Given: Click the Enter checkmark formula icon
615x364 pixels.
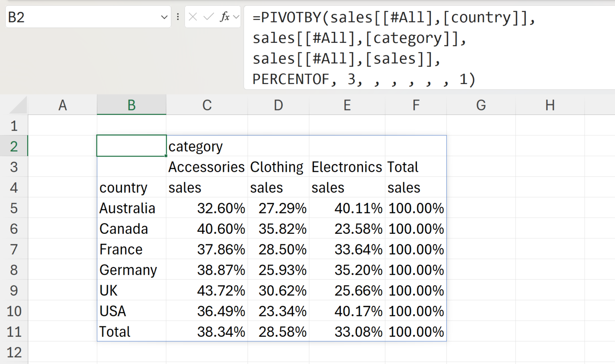Looking at the screenshot, I should (x=208, y=17).
